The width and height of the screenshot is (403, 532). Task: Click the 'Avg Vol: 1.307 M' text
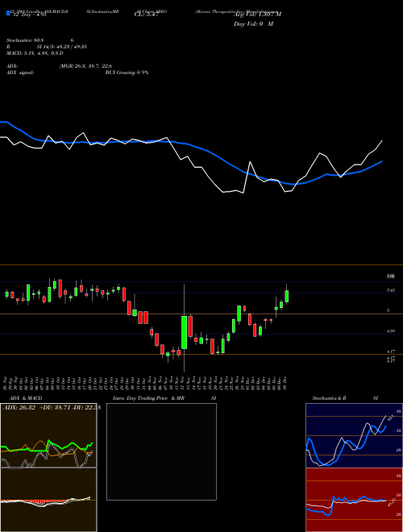(x=257, y=14)
